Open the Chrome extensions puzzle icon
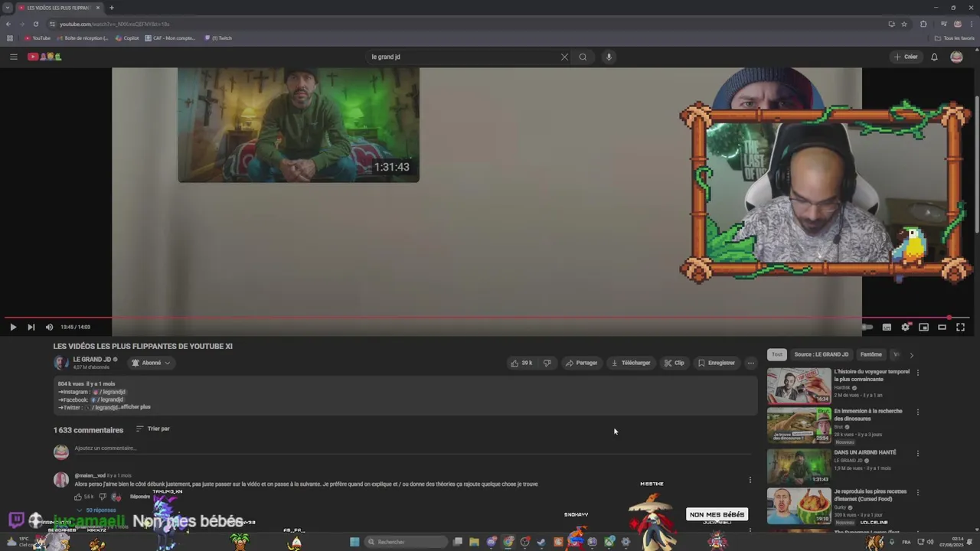 coord(923,24)
